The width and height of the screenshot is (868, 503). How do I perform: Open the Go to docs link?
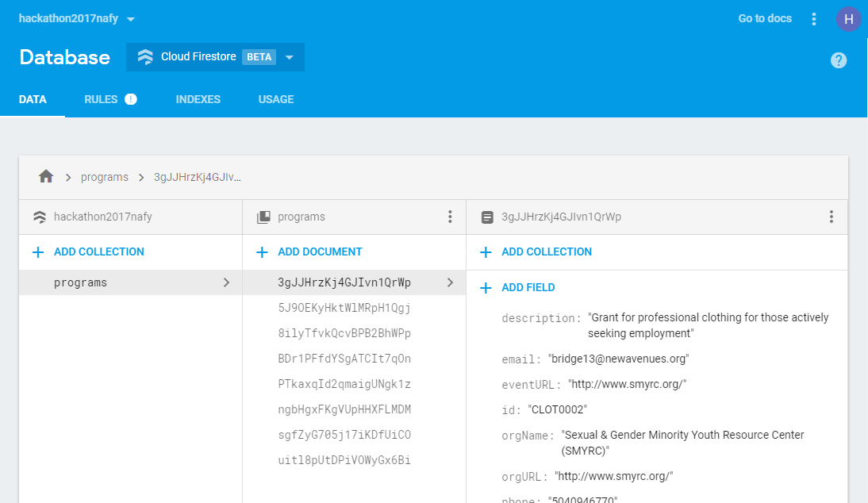coord(765,18)
